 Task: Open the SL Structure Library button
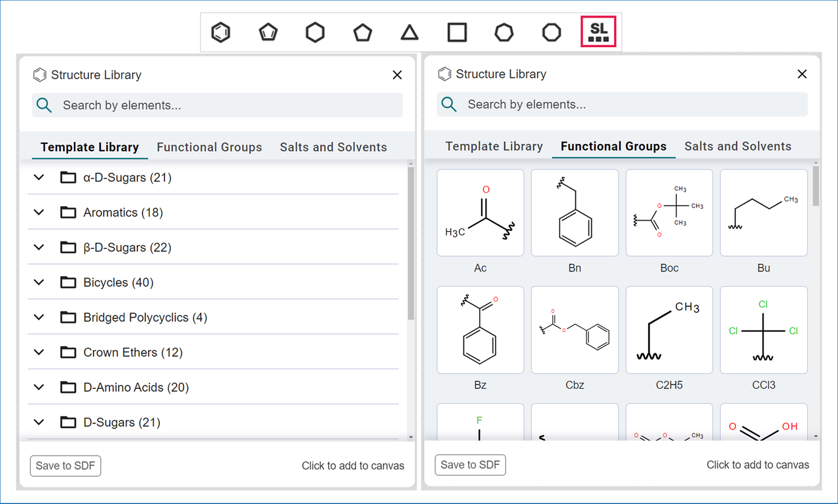click(x=598, y=32)
